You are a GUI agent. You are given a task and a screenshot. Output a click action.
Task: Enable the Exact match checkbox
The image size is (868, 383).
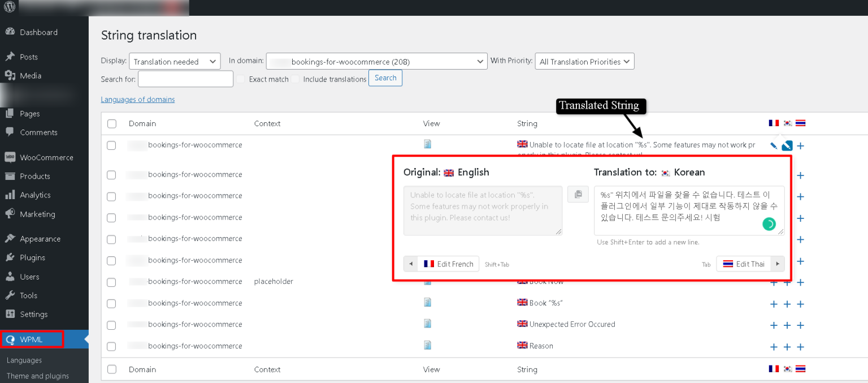240,79
